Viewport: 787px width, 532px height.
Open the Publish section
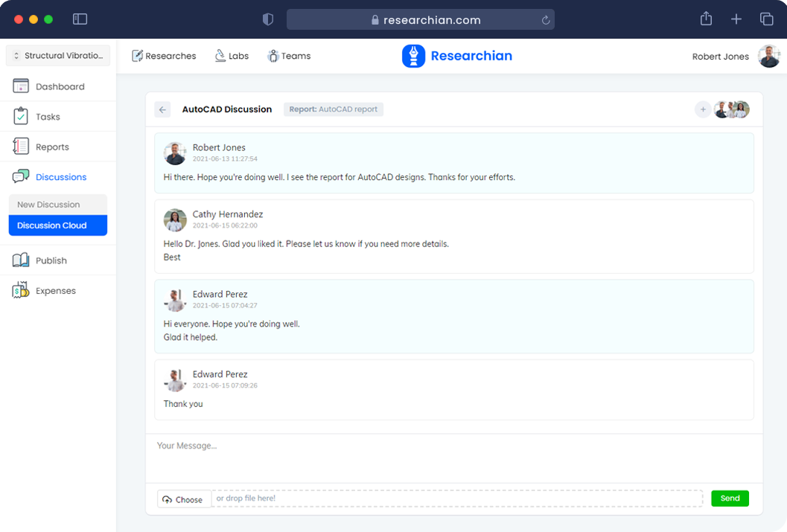51,260
